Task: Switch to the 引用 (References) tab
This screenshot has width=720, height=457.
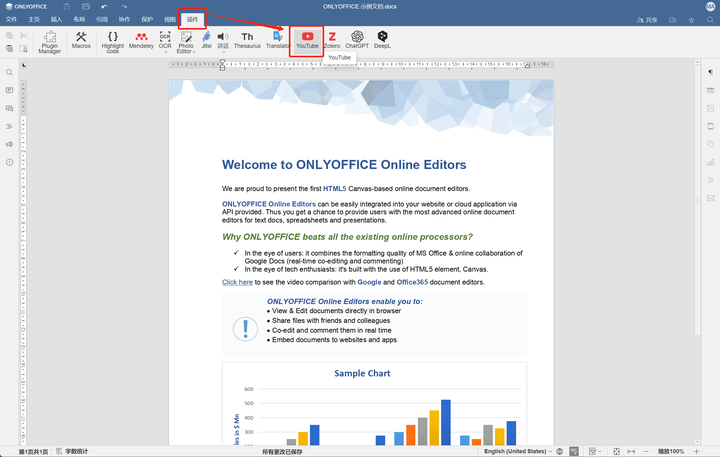Action: pos(102,19)
